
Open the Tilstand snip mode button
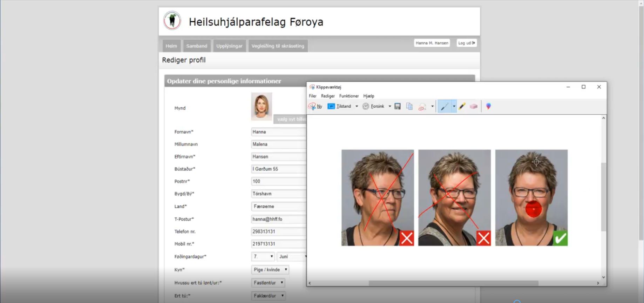click(339, 106)
